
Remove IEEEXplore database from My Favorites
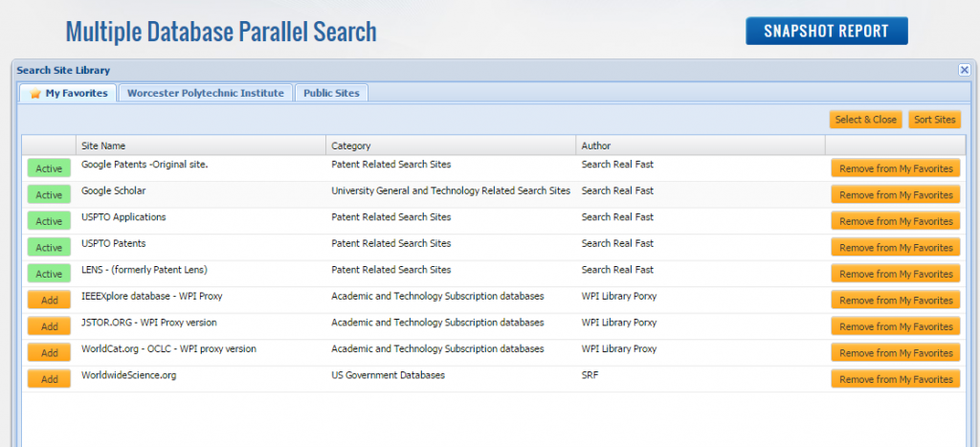point(896,301)
